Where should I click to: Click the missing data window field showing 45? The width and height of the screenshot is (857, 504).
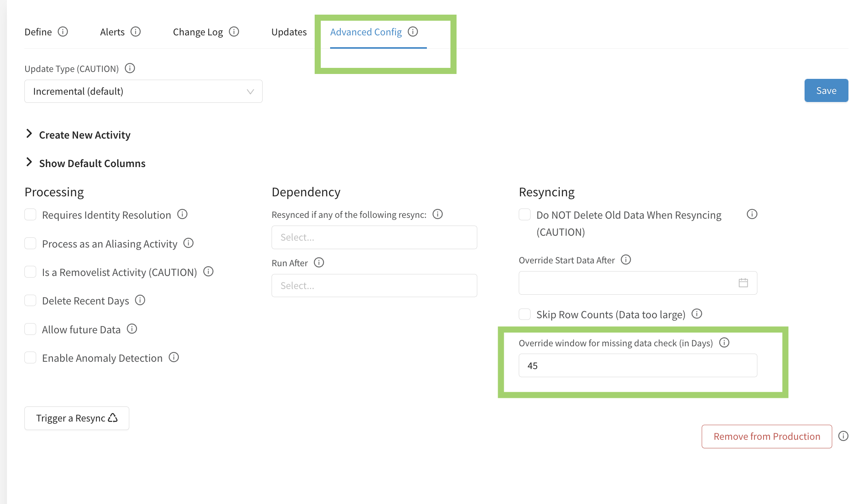tap(637, 365)
